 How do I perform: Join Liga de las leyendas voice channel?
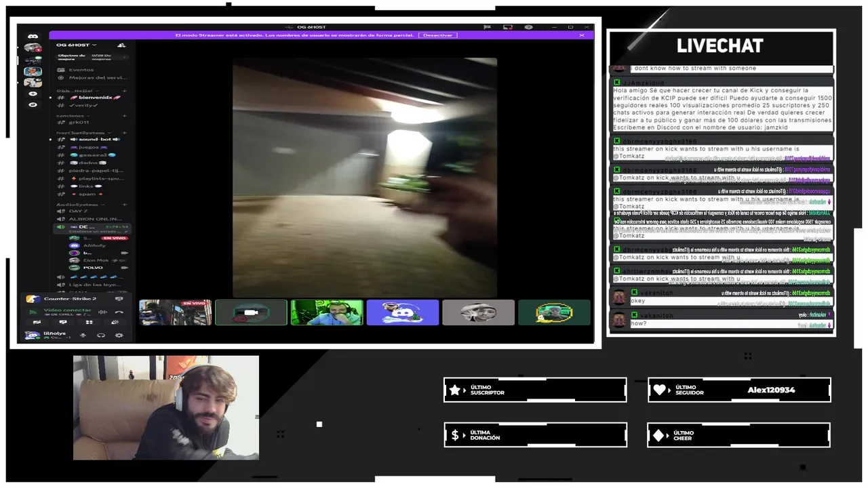click(x=92, y=285)
